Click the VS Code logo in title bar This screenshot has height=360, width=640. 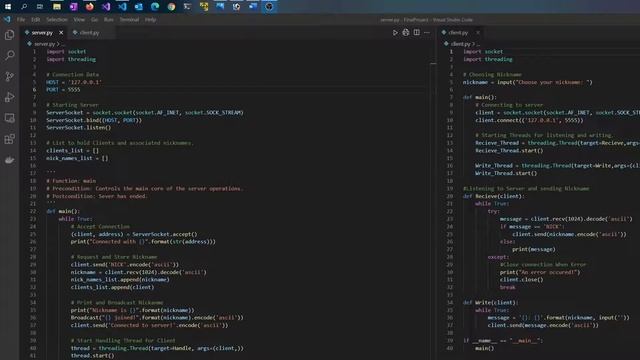point(7,19)
